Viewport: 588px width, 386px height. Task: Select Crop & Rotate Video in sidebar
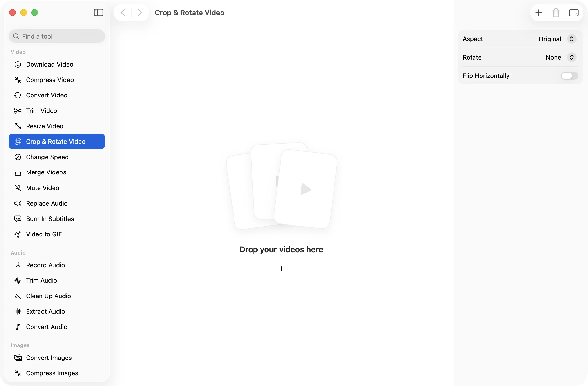click(x=57, y=141)
